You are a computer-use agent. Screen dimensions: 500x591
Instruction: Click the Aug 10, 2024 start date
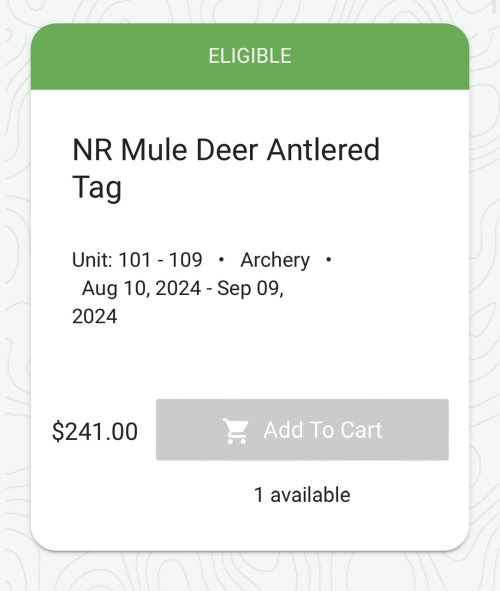[141, 289]
